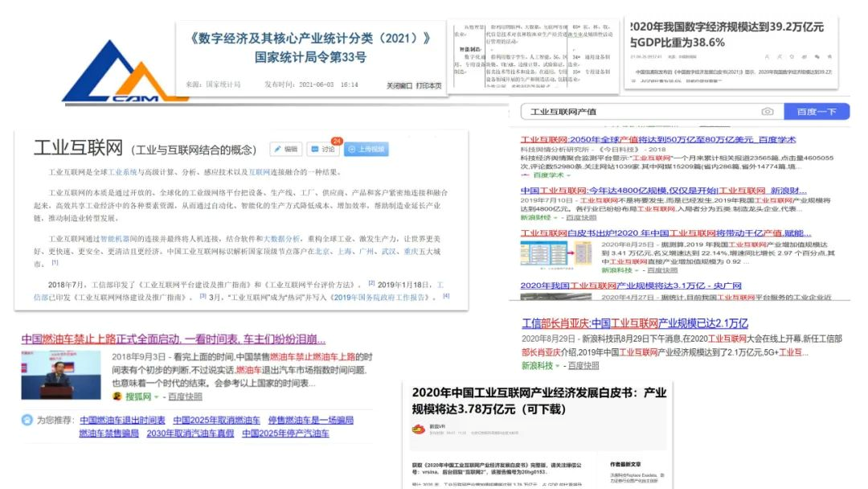Open the result 2020年我国工业互联网产业规模将达3.1万亿 - 央广网
Viewport: 868px width, 489px height.
pyautogui.click(x=631, y=286)
